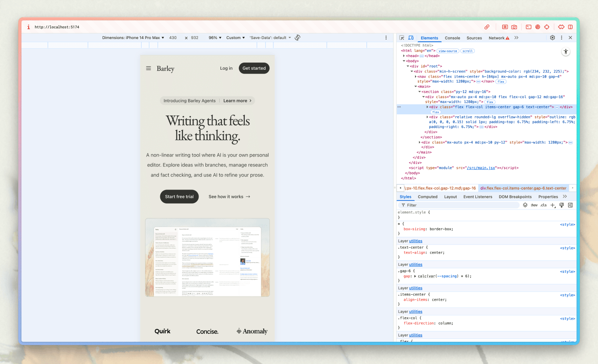The height and width of the screenshot is (364, 598).
Task: Click the camera screenshot icon
Action: [514, 27]
